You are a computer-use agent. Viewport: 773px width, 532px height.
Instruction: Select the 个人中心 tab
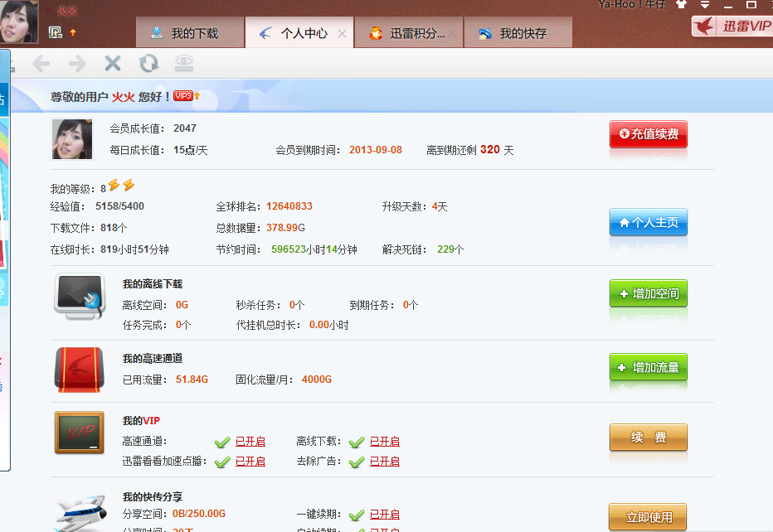coord(299,33)
